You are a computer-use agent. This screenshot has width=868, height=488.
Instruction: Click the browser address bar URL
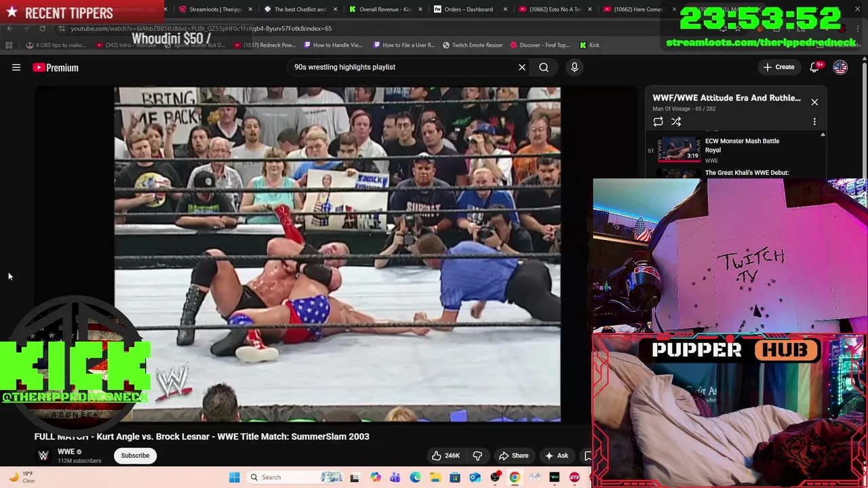201,28
